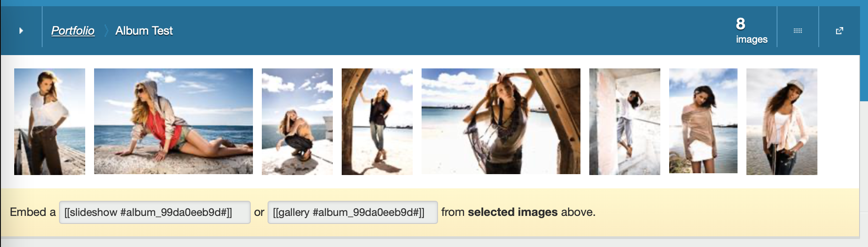Click the 'selected images' bold text

(513, 212)
